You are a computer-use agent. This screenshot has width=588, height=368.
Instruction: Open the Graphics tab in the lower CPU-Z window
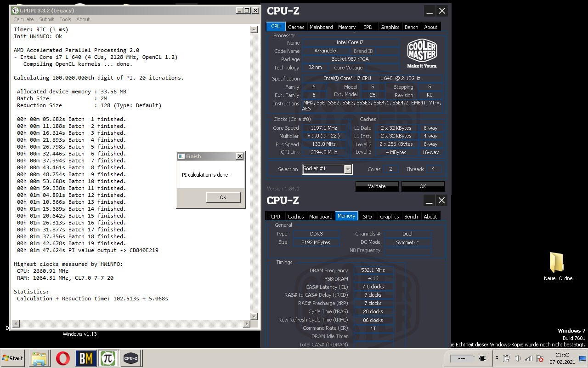pyautogui.click(x=390, y=217)
